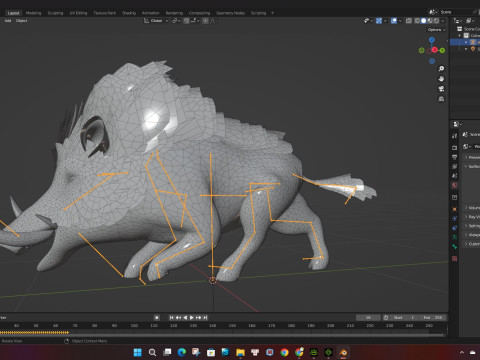Screen dimensions: 480x360
Task: Open the overlays settings dropdown arrow
Action: 400,21
